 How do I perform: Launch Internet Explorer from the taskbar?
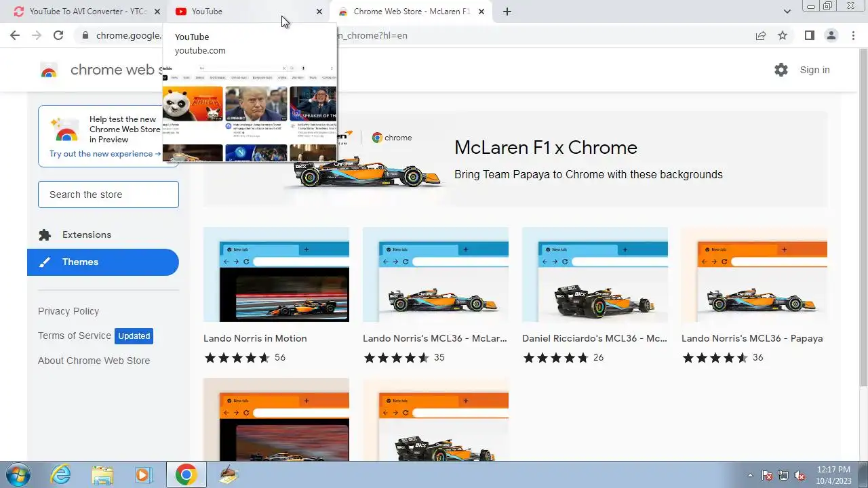[61, 474]
